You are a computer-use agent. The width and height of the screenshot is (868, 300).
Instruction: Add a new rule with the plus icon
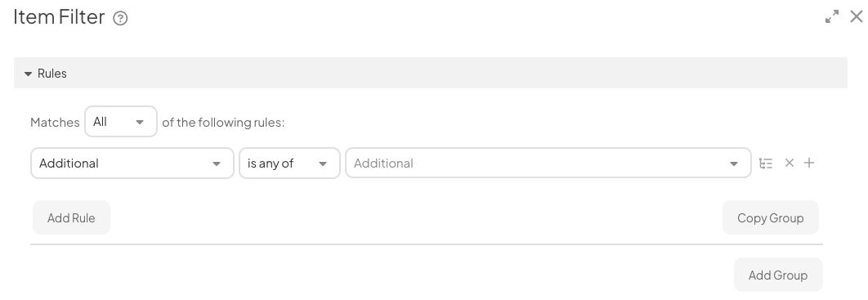pyautogui.click(x=809, y=163)
